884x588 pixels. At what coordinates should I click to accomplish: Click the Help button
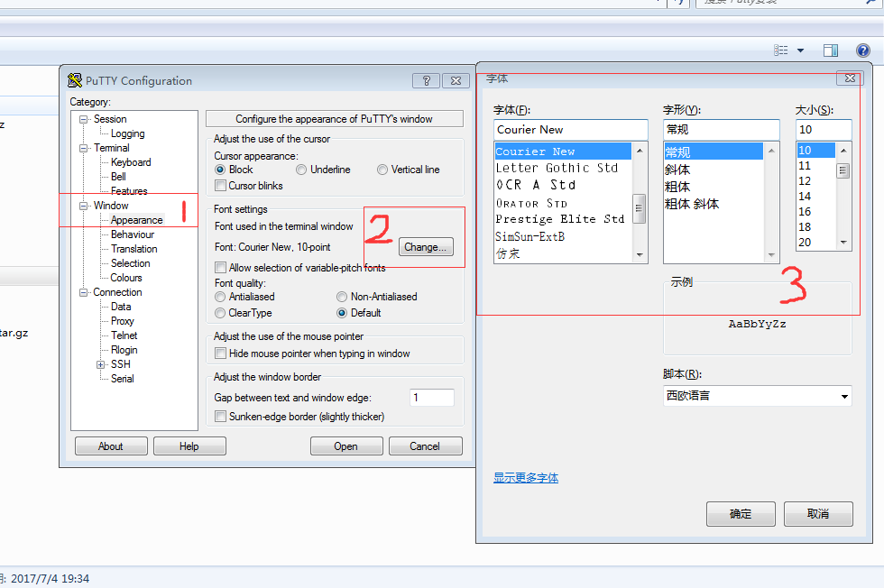tap(189, 446)
